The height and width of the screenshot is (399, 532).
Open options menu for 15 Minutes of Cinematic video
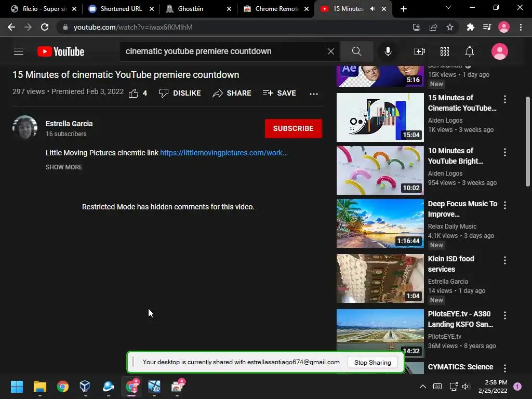click(x=505, y=99)
